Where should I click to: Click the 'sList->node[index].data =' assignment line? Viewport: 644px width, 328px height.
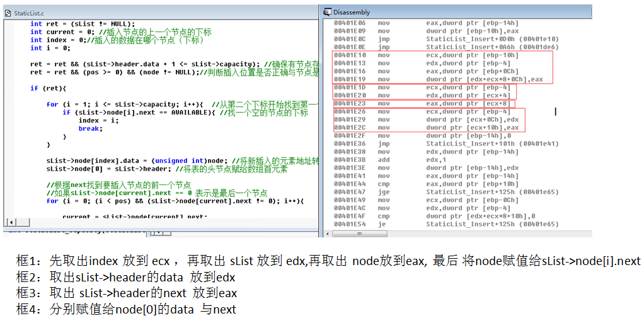coord(137,161)
